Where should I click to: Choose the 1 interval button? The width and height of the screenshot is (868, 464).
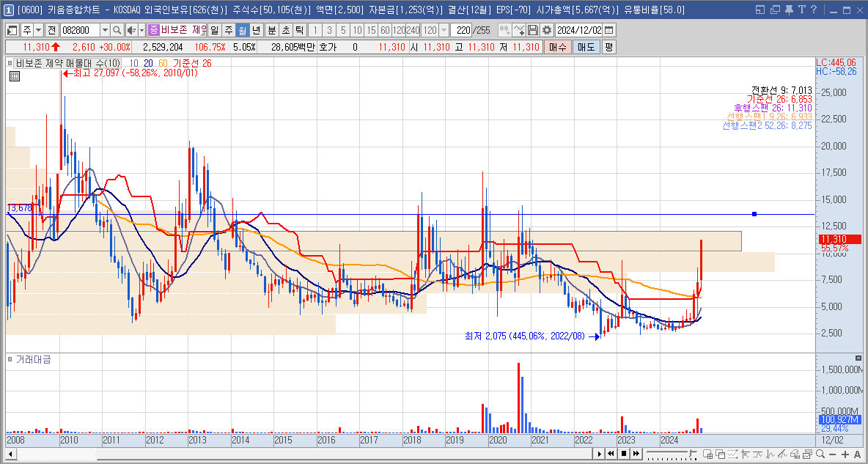315,31
